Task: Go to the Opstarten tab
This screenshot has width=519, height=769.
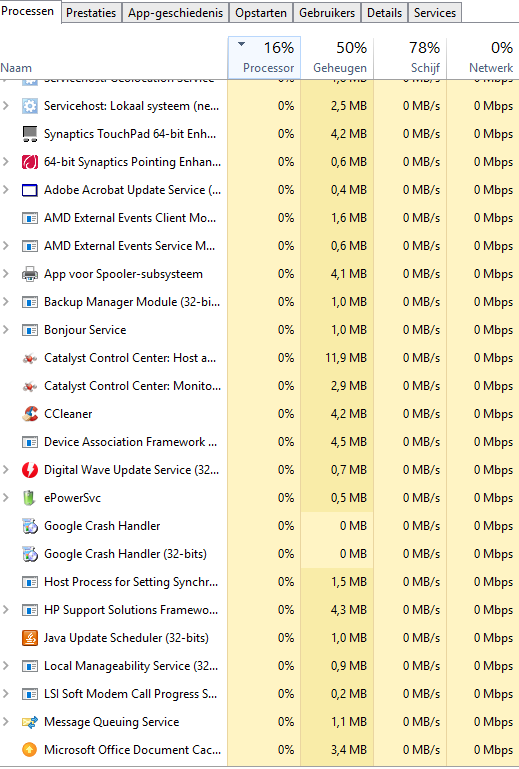Action: (x=260, y=13)
